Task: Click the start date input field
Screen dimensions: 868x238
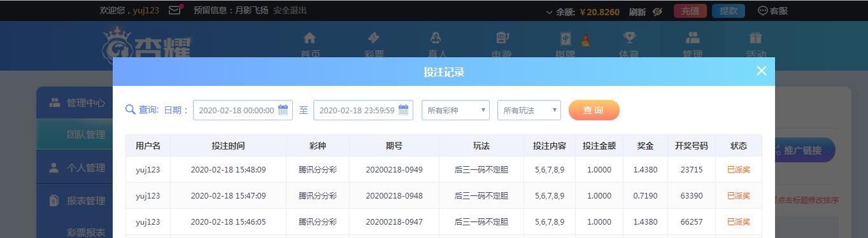Action: (243, 110)
